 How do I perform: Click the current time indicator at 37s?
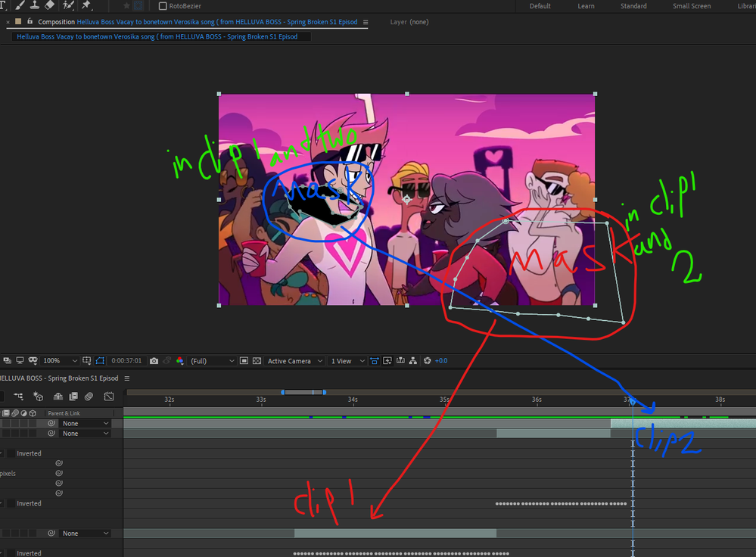point(633,401)
